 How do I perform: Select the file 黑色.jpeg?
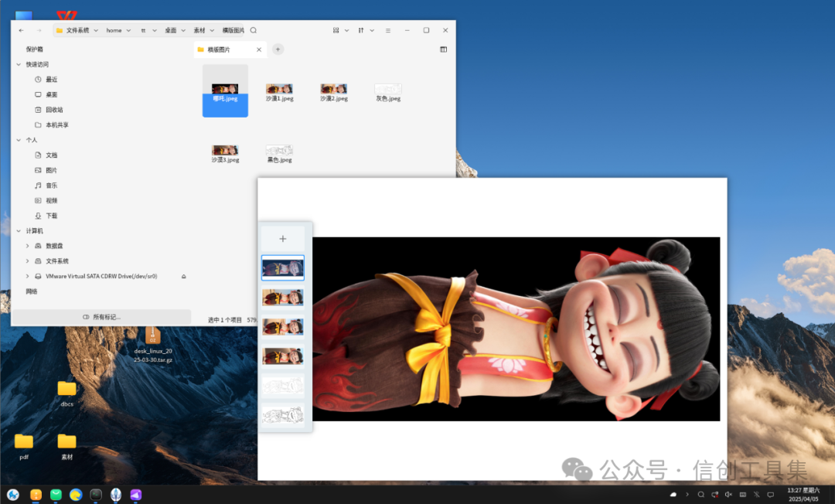[280, 154]
